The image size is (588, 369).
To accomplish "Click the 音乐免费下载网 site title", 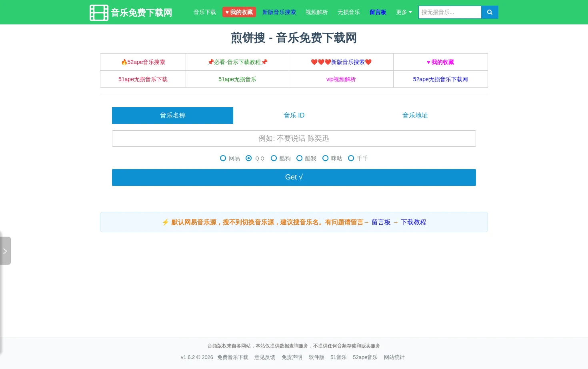I will point(142,13).
